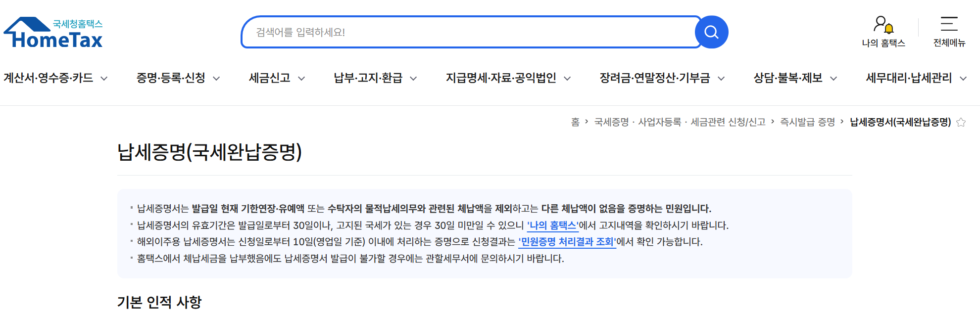Screen dimensions: 980x313
Task: Expand the 세무대리·납세관리 chevron
Action: click(x=963, y=78)
